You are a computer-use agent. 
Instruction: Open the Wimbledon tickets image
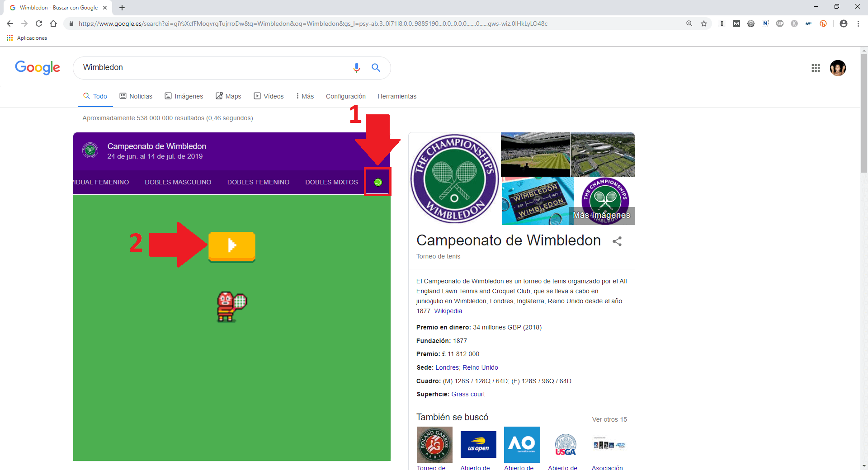[538, 201]
